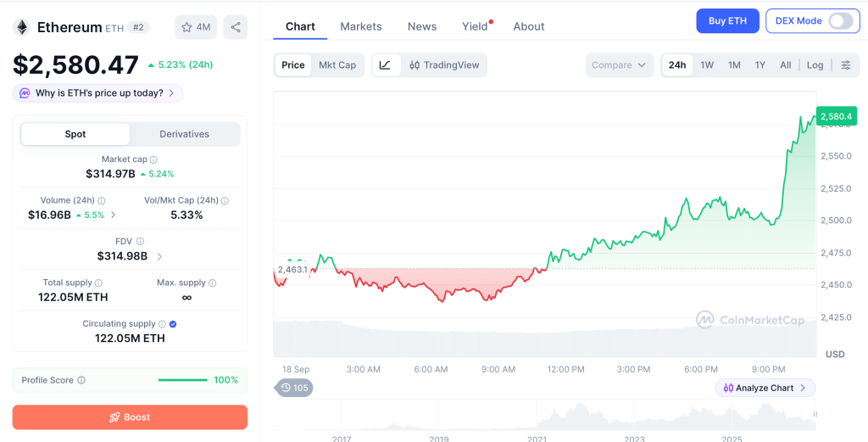
Task: Toggle DEX Mode switch
Action: [x=840, y=21]
